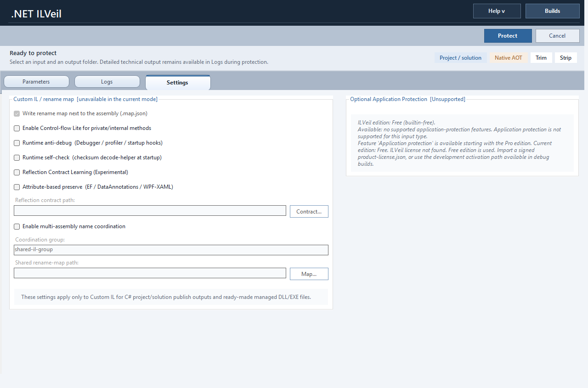The height and width of the screenshot is (388, 588).
Task: Switch to Native AOT mode
Action: [508, 57]
